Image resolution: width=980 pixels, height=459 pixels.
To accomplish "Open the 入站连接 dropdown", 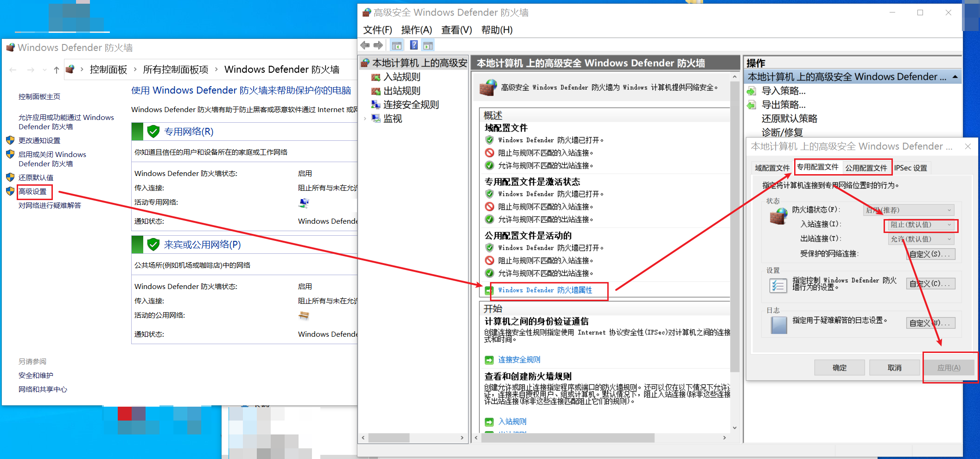I will tap(921, 225).
